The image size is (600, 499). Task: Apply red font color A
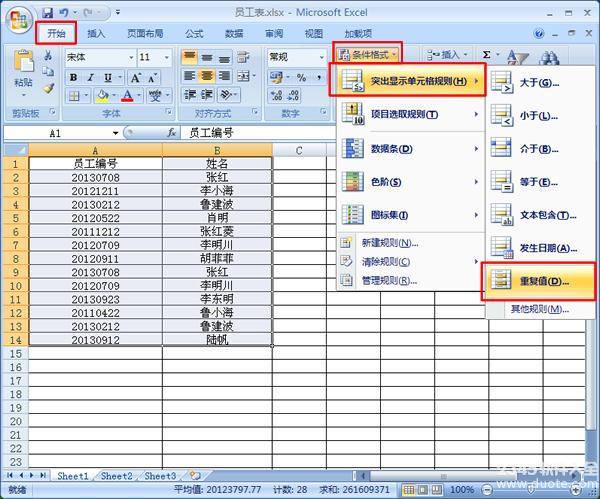pos(127,96)
